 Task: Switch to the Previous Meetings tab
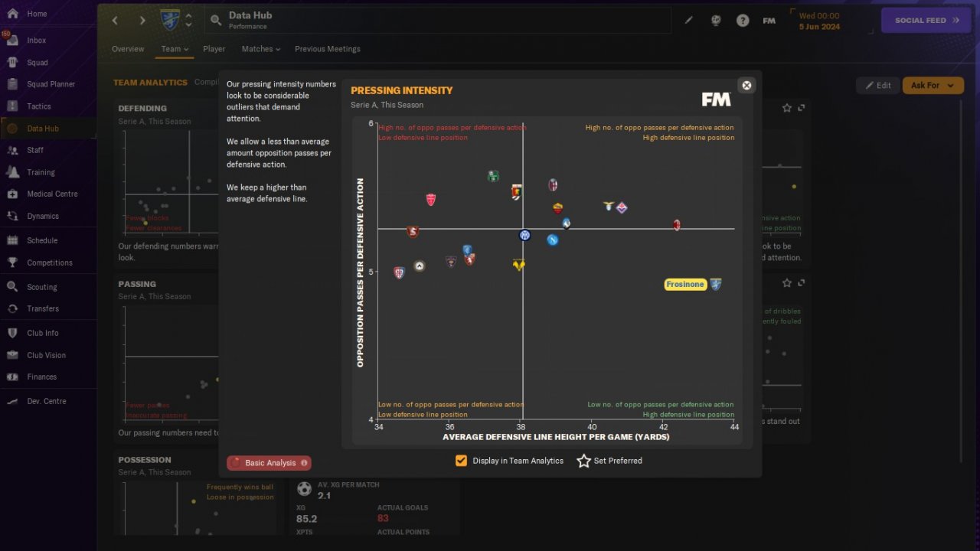coord(328,49)
